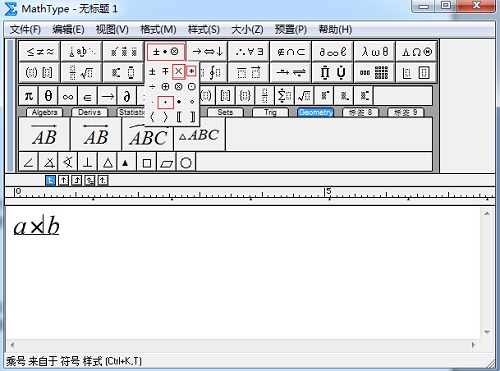Open the 文件(F) menu
The width and height of the screenshot is (500, 371).
[25, 30]
